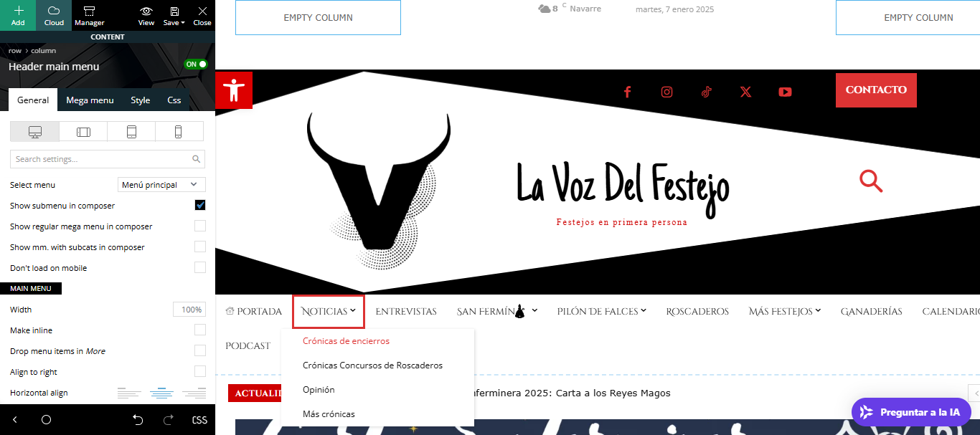The width and height of the screenshot is (980, 435).
Task: Expand the San Fermín menu item
Action: [497, 312]
